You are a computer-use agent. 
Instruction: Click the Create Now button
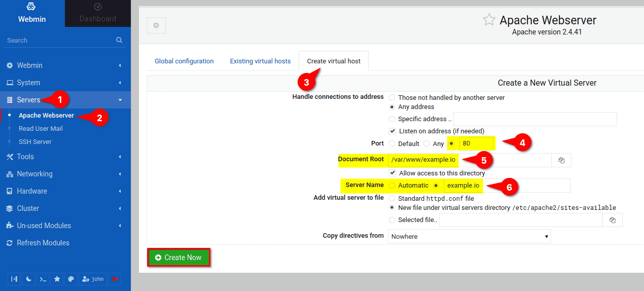(178, 258)
